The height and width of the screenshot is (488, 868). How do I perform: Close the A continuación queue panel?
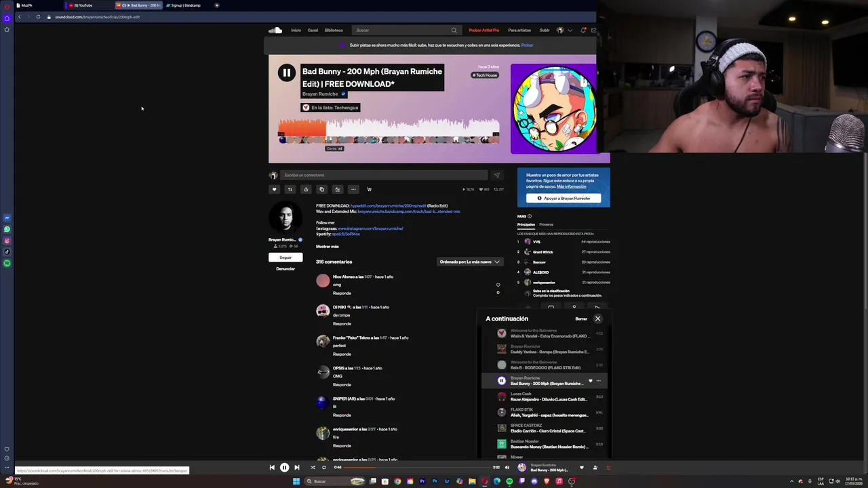[x=597, y=319]
